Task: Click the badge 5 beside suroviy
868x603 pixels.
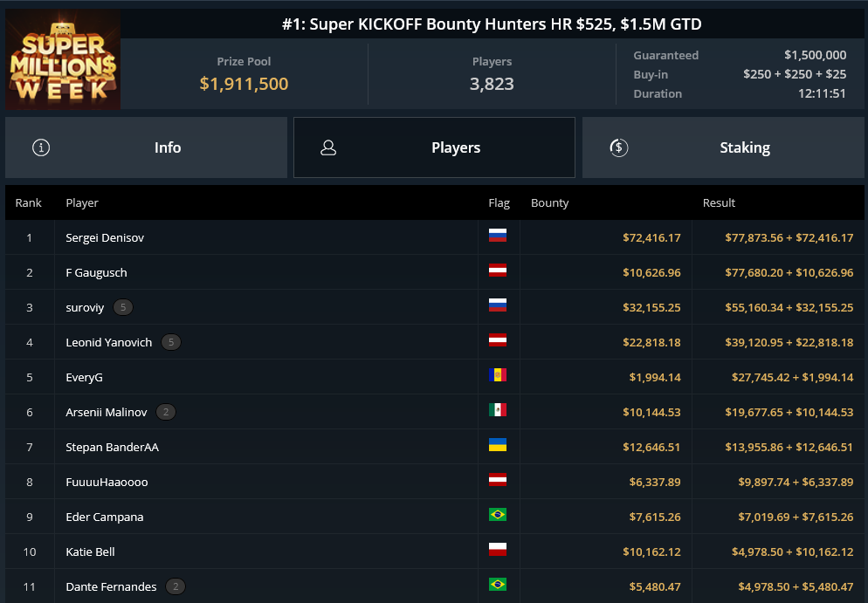Action: pyautogui.click(x=123, y=307)
